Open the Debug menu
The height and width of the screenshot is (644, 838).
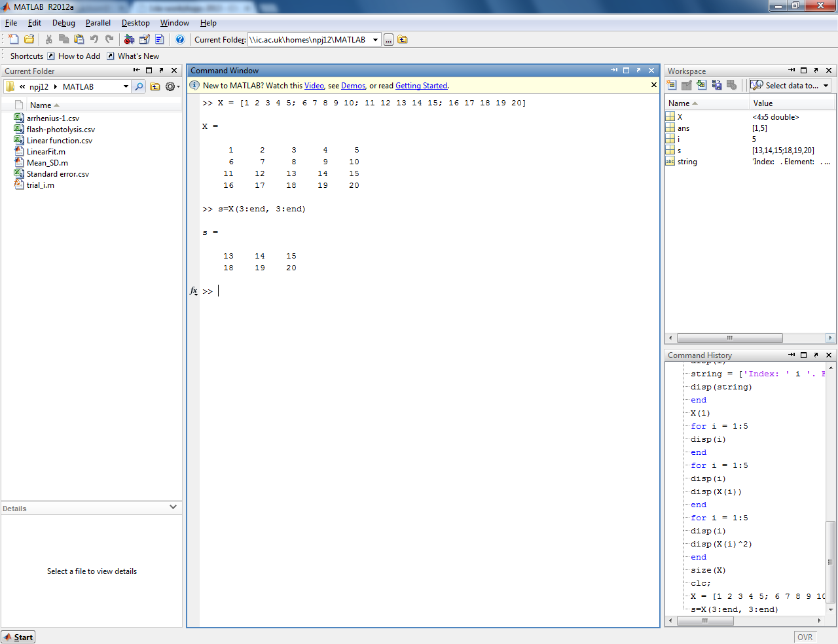pos(64,23)
